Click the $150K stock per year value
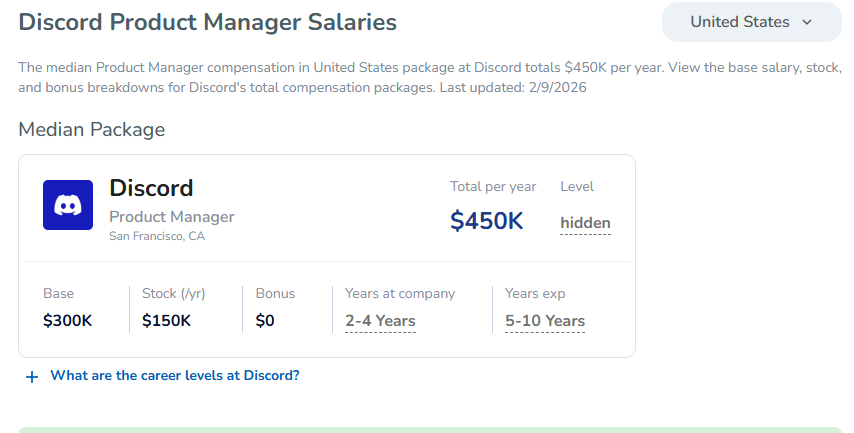Viewport: 854px width, 433px height. click(x=166, y=321)
